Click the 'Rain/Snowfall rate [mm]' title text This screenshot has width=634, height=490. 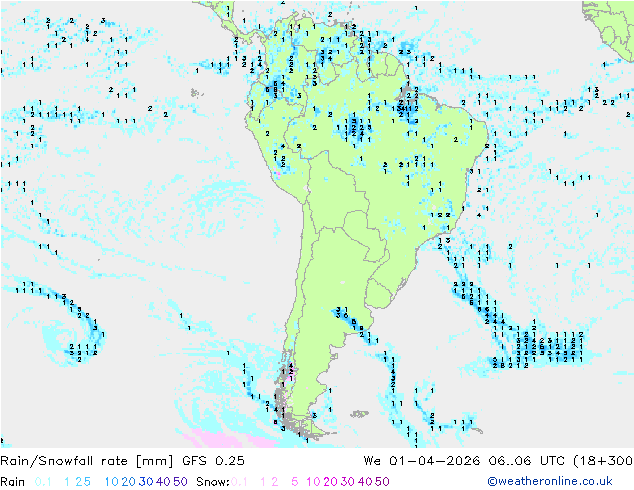coord(87,461)
